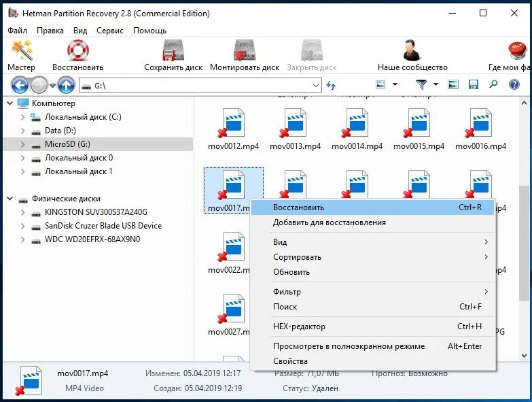Open the Файл menu
Screen dimensions: 532x402
coord(17,31)
